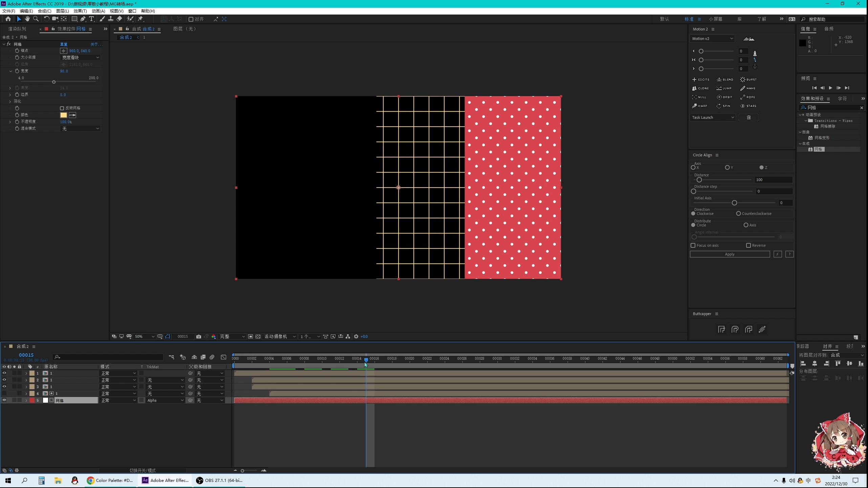Select X axis radio in Circle Align
The height and width of the screenshot is (488, 868).
693,168
